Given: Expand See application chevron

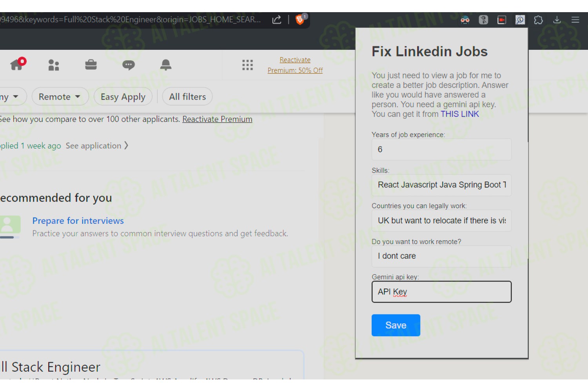Looking at the screenshot, I should point(97,146).
